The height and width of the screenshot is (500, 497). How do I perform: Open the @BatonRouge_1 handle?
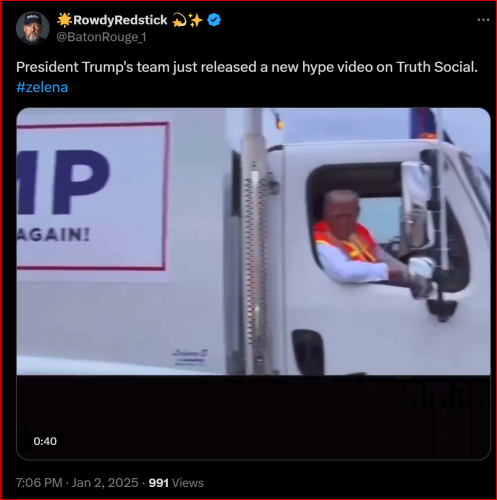(101, 37)
